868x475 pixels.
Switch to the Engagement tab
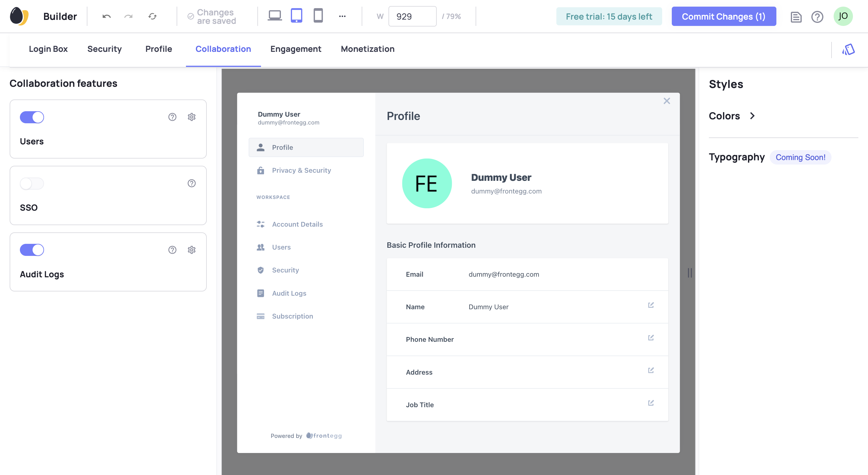point(295,49)
